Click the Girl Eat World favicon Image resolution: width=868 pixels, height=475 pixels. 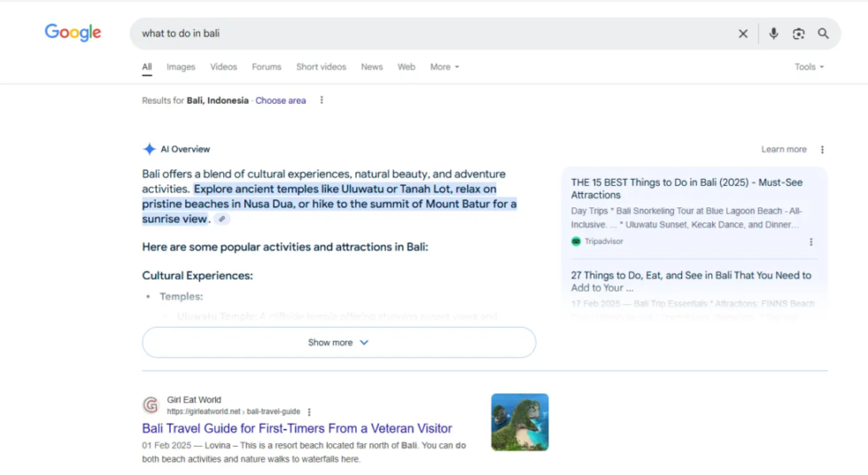(x=151, y=405)
